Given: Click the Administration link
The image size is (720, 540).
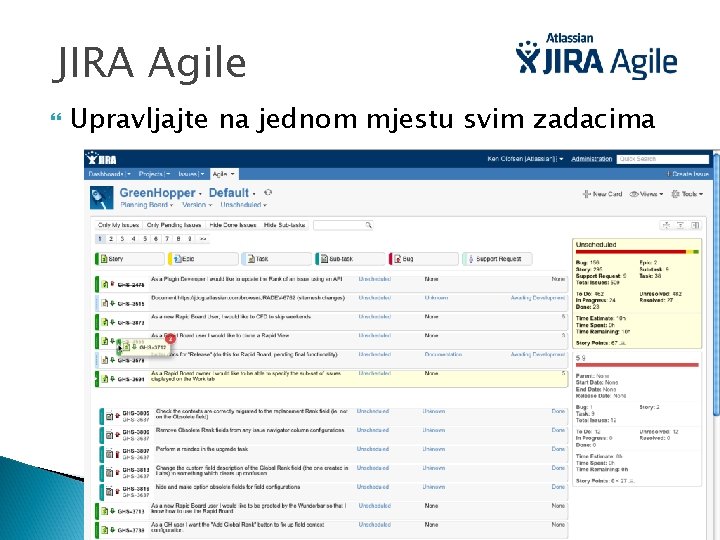Looking at the screenshot, I should point(591,159).
